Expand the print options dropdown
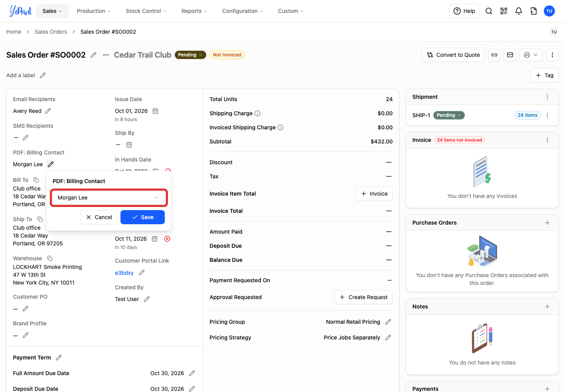 click(531, 55)
